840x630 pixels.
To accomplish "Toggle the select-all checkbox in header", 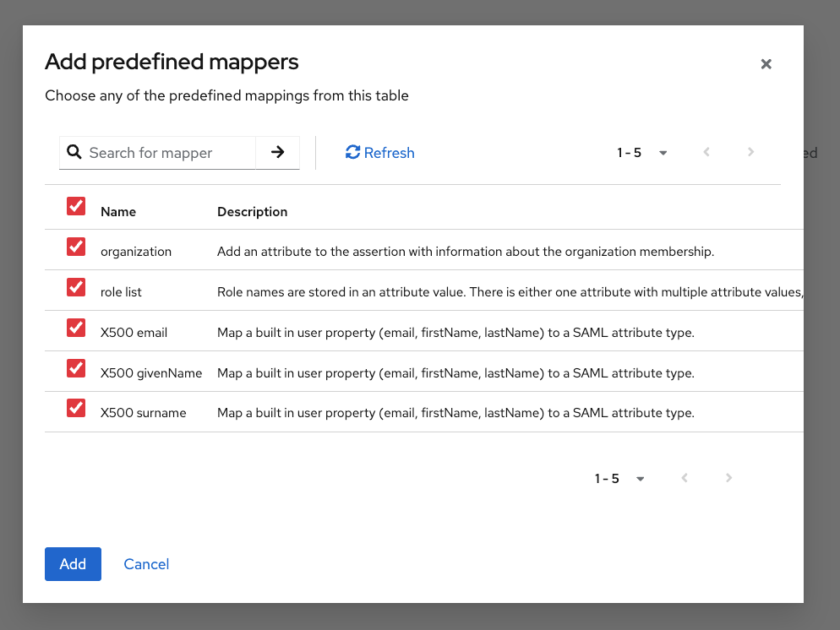I will pyautogui.click(x=76, y=206).
